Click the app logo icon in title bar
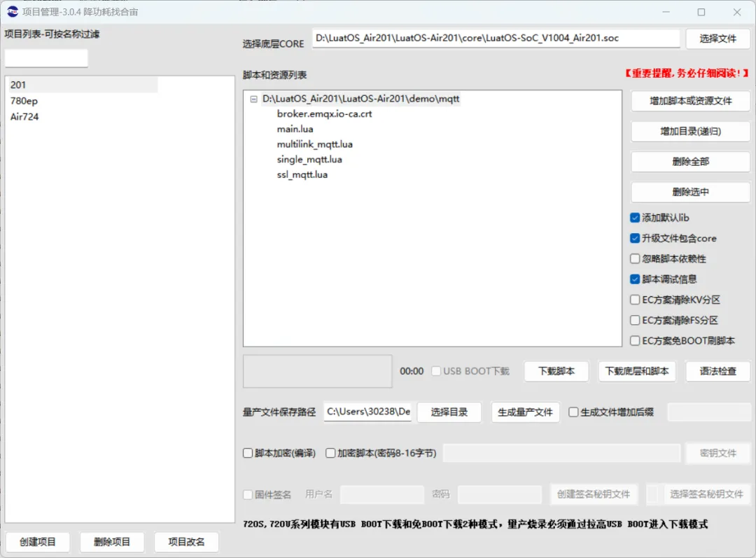The width and height of the screenshot is (756, 558). (13, 12)
